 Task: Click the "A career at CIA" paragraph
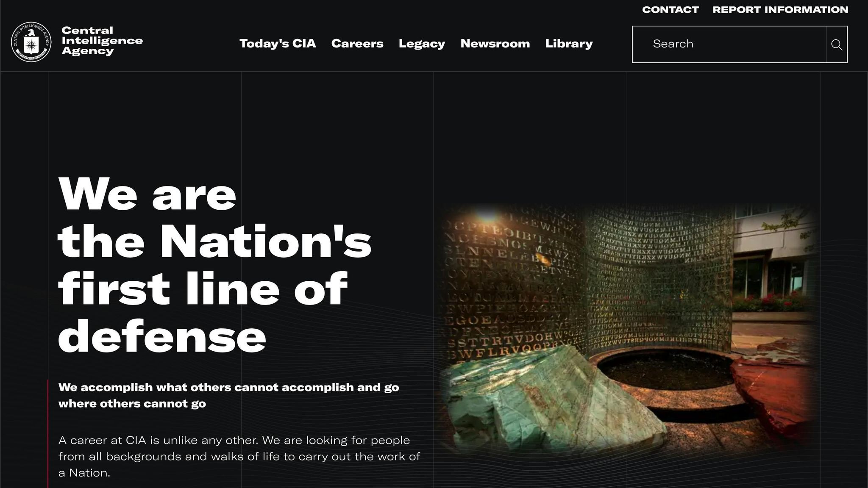239,456
